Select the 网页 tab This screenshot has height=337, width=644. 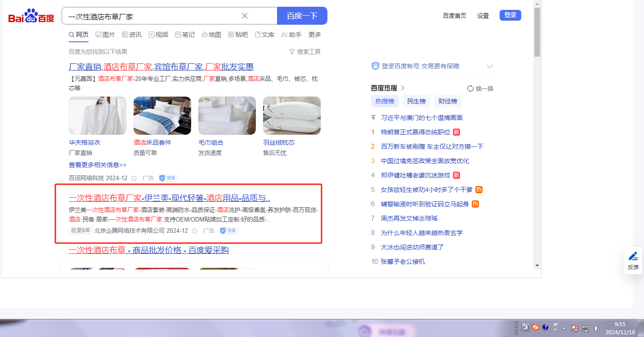pyautogui.click(x=79, y=35)
